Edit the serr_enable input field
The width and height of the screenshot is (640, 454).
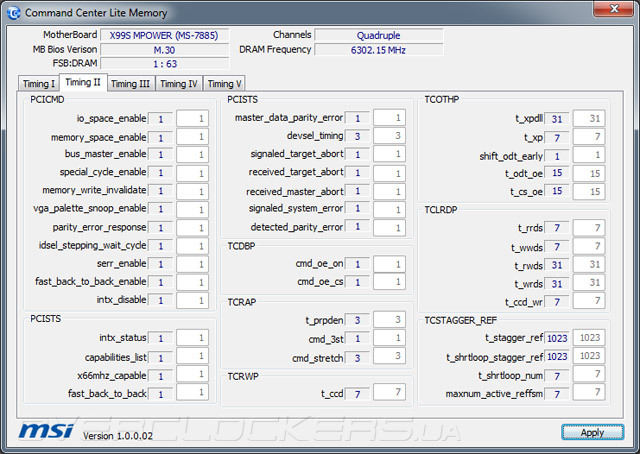[x=192, y=264]
